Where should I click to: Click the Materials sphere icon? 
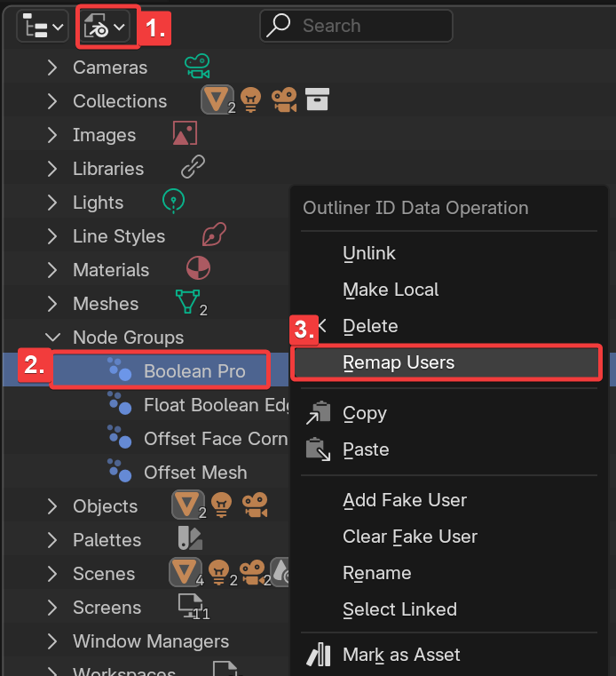click(x=198, y=268)
